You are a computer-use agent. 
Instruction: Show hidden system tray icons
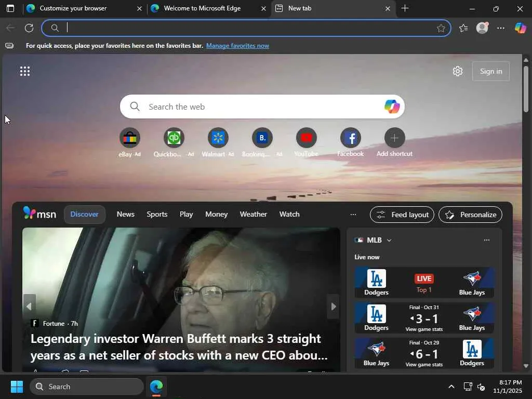pos(451,387)
